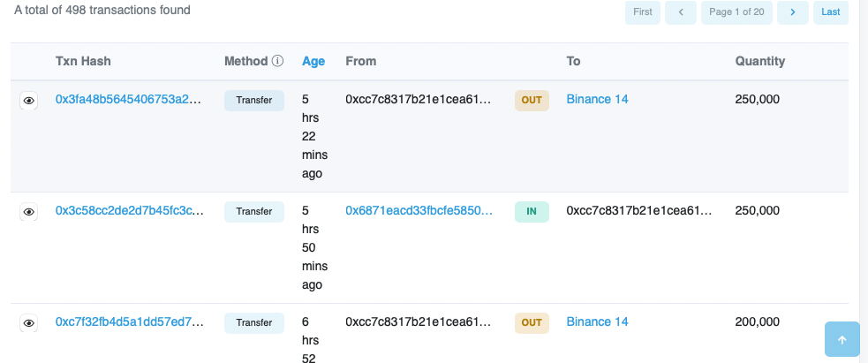Open transaction hash 0x3fa48b5645406753a2
868x363 pixels.
pyautogui.click(x=128, y=99)
